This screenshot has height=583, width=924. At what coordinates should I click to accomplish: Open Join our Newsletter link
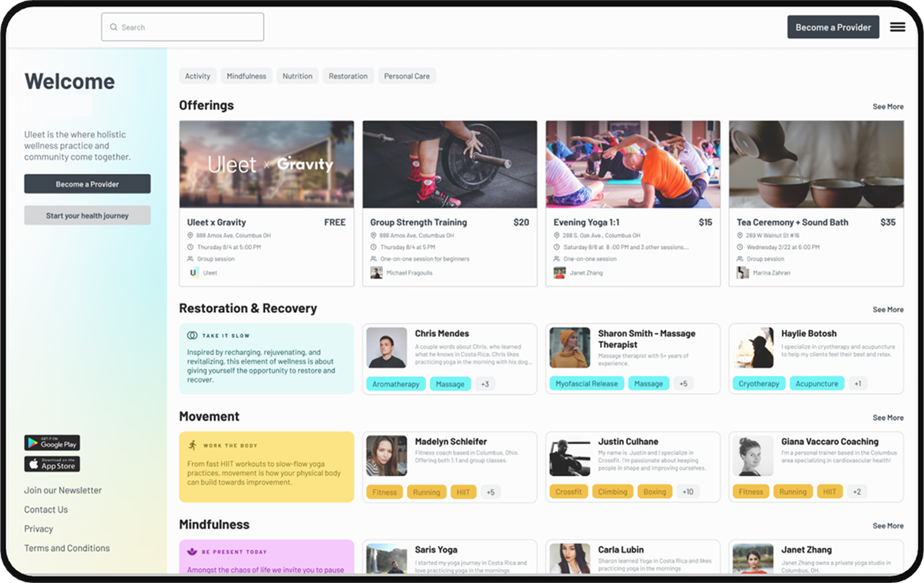tap(63, 490)
